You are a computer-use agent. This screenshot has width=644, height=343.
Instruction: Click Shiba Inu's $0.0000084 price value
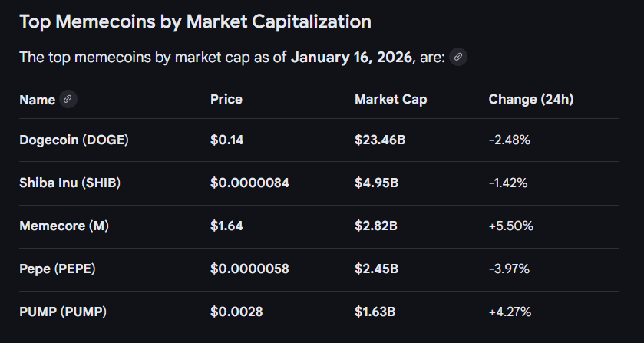(249, 183)
